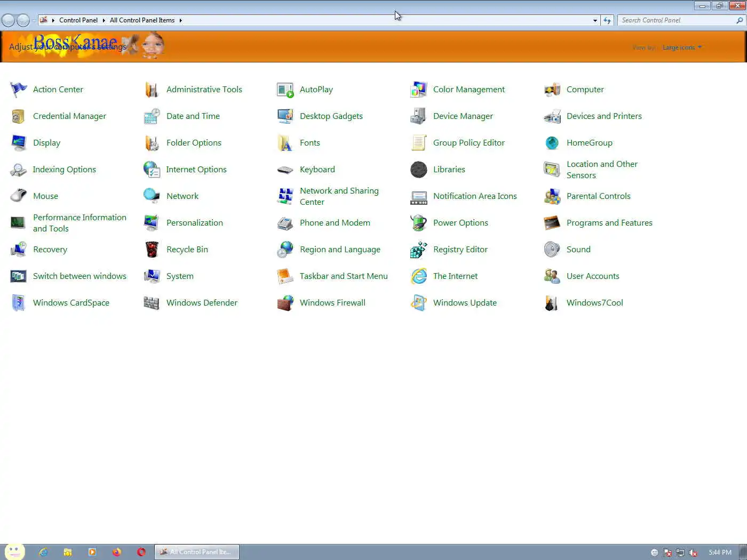Open the Phone and Modem link
The image size is (747, 560).
point(335,223)
